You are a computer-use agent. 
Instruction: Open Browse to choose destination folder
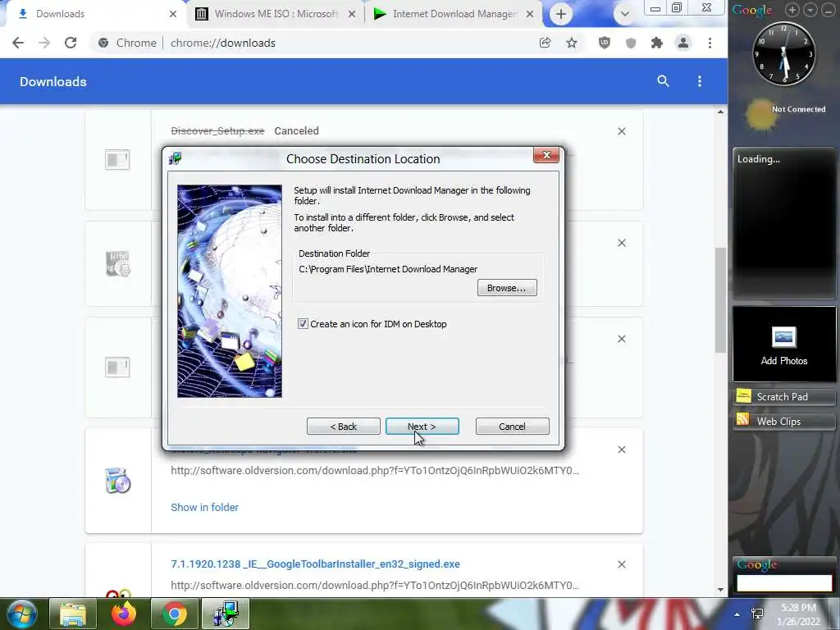(507, 288)
